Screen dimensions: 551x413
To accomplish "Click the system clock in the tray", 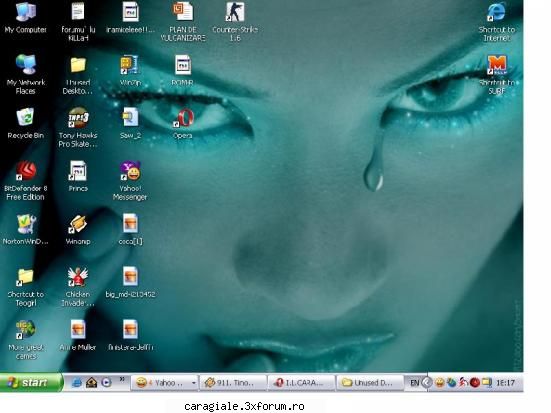I will pyautogui.click(x=505, y=382).
